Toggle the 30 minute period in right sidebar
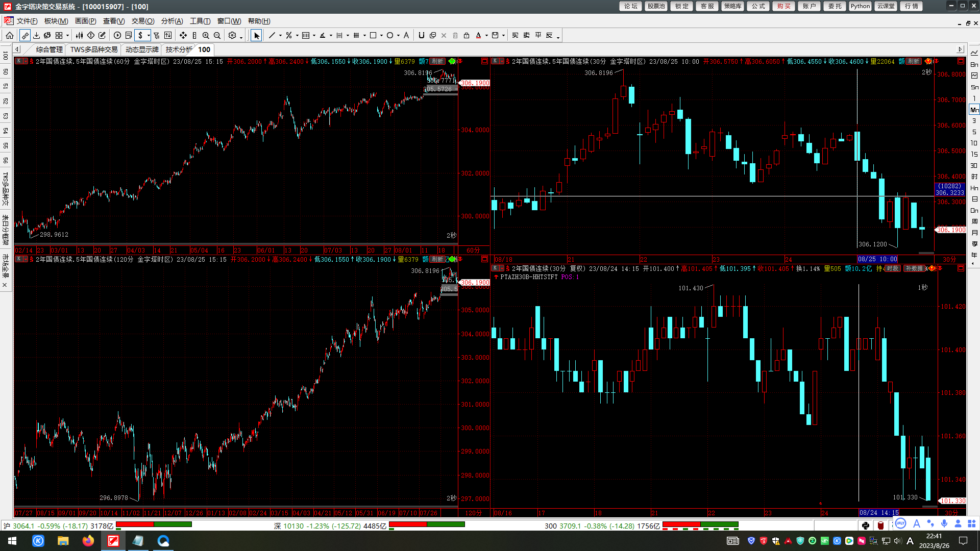 point(974,165)
